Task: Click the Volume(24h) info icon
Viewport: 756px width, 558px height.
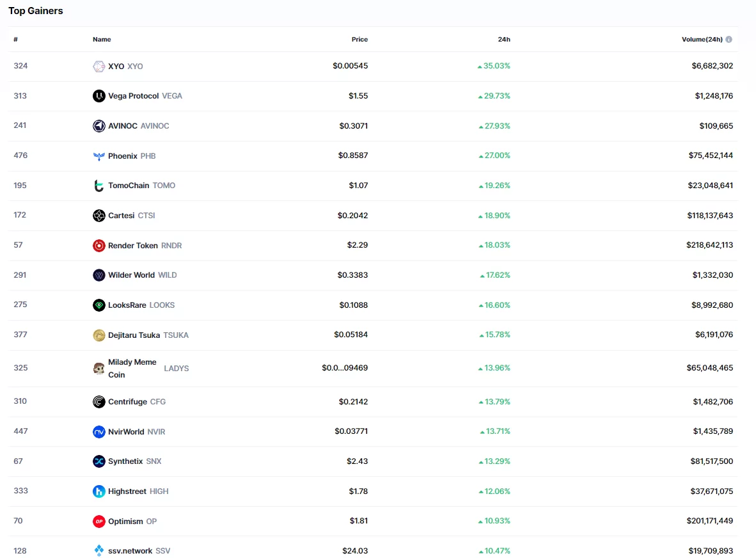Action: coord(729,40)
